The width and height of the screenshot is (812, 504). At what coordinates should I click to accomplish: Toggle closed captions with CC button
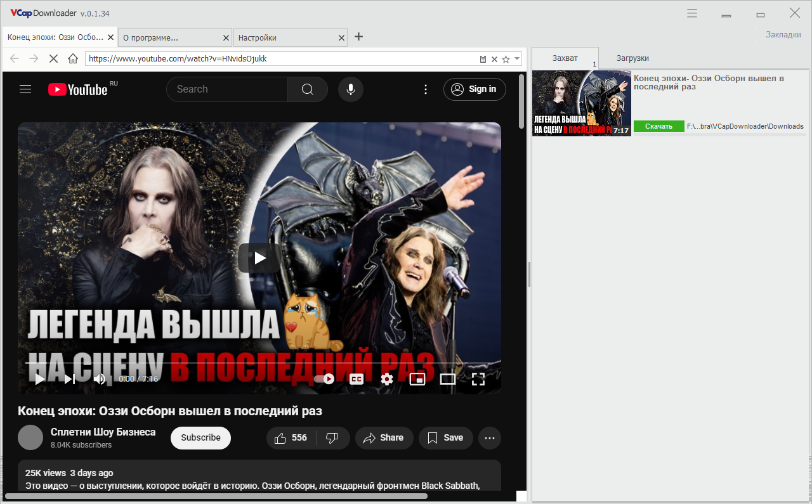click(357, 379)
